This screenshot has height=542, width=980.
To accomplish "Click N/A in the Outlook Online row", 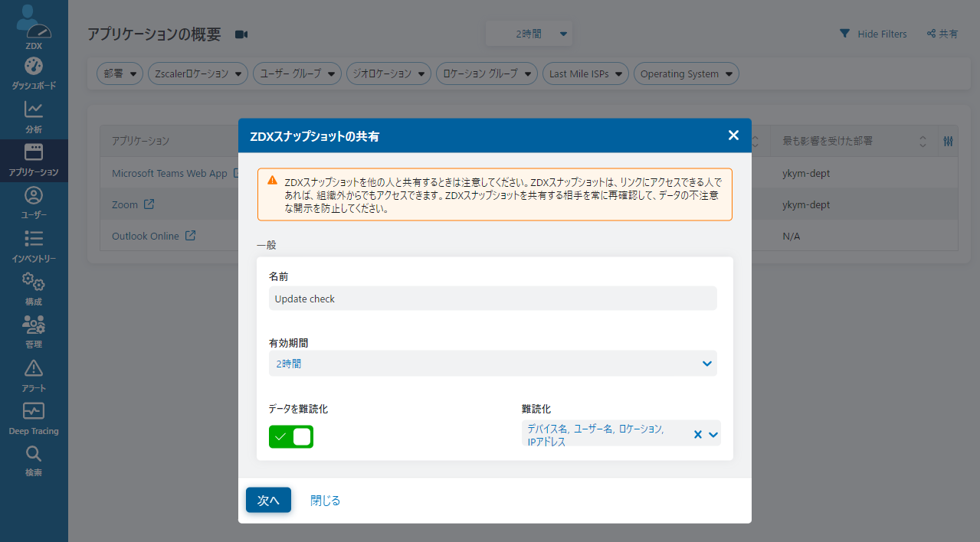I will pos(791,236).
